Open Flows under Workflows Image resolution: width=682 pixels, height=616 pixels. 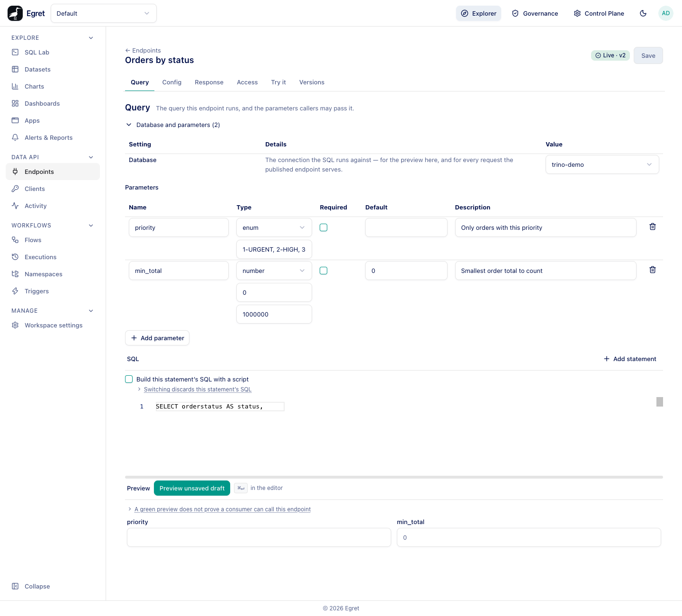[53, 240]
